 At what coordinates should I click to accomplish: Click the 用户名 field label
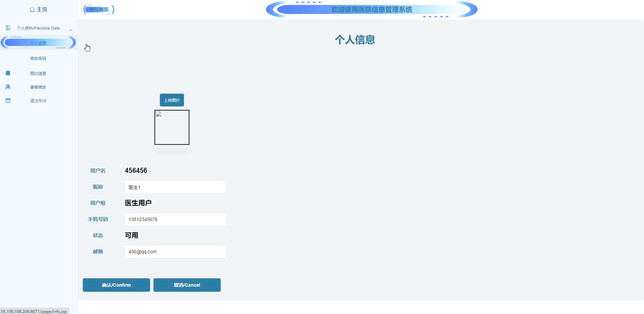point(98,170)
